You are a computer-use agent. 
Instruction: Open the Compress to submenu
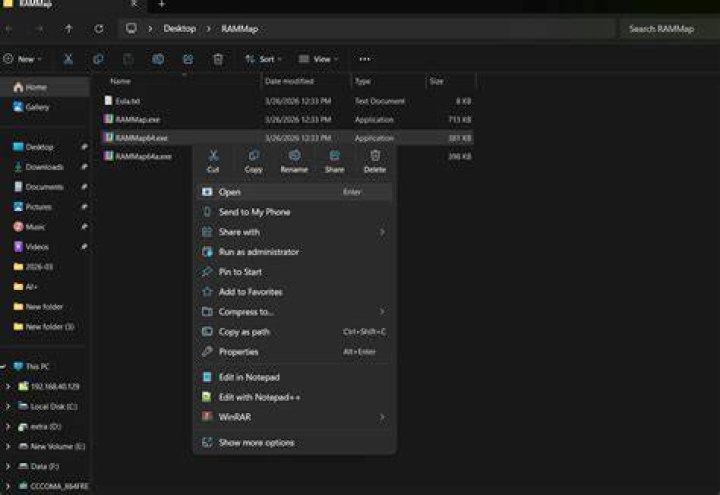click(x=294, y=312)
